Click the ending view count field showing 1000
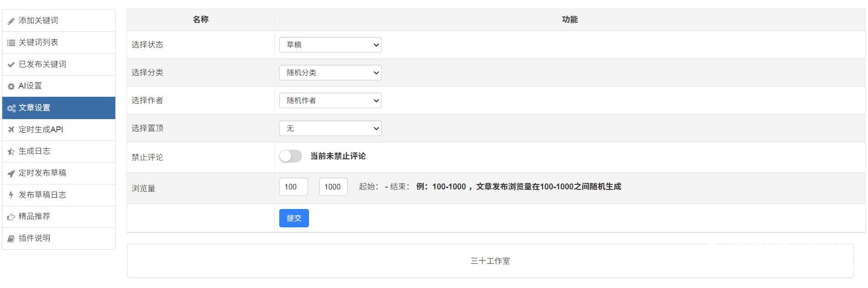 click(x=333, y=187)
